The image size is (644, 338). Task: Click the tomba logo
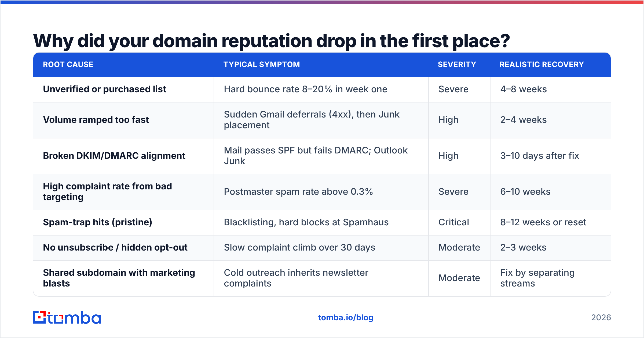[67, 317]
